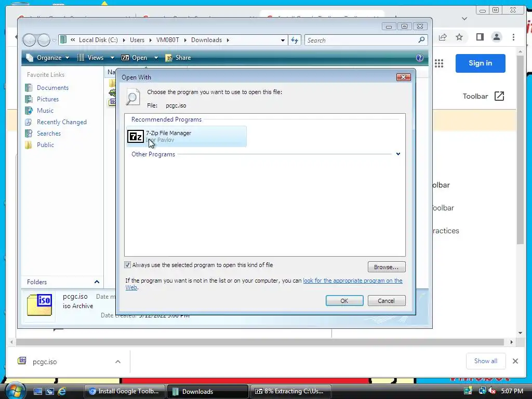Select 7-Zip File Manager program
The image size is (532, 399).
click(x=187, y=137)
